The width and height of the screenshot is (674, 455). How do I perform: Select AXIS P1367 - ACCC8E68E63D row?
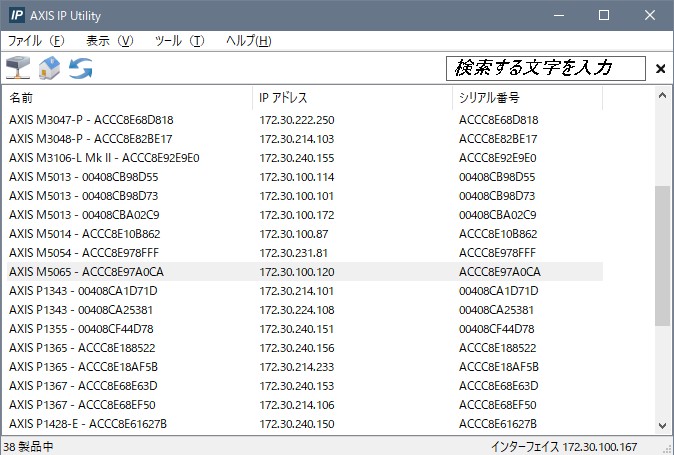(305, 386)
